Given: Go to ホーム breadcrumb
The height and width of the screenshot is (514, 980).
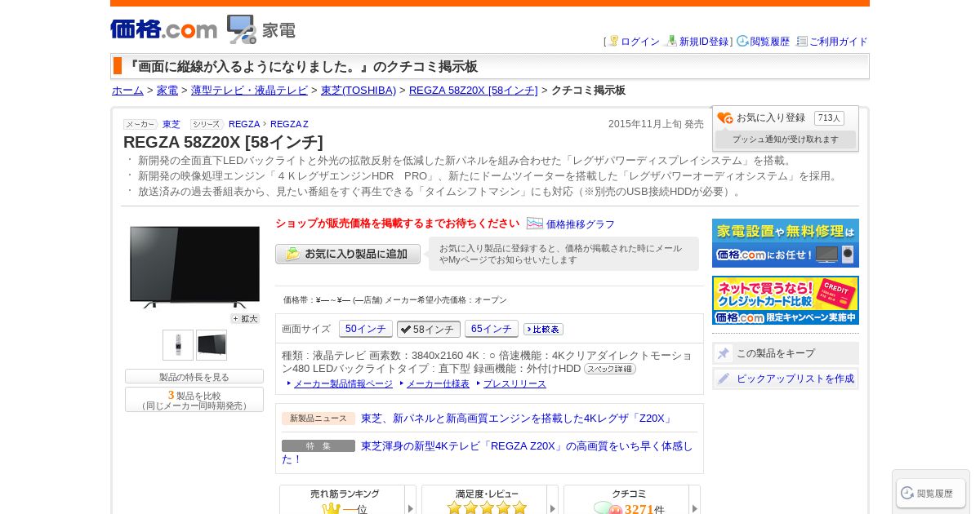Looking at the screenshot, I should [x=127, y=91].
